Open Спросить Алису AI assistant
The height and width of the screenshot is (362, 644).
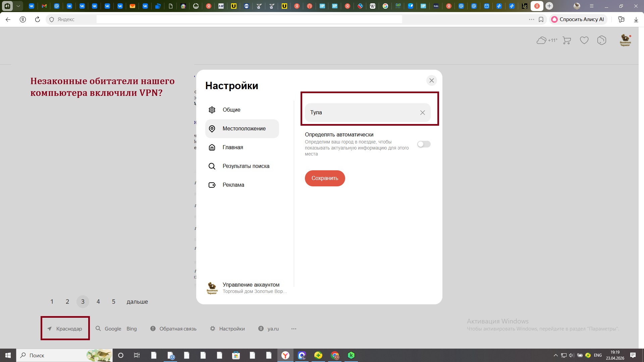[x=578, y=19]
